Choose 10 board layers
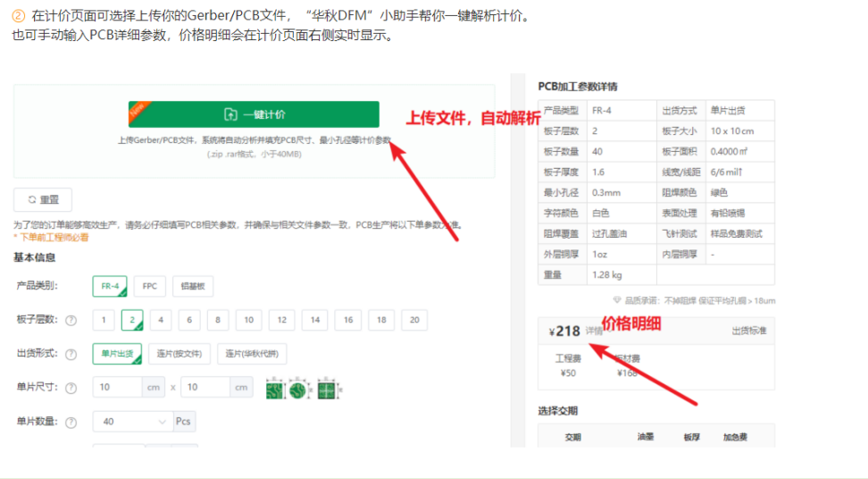Screen dimensions: 868x479 point(248,320)
